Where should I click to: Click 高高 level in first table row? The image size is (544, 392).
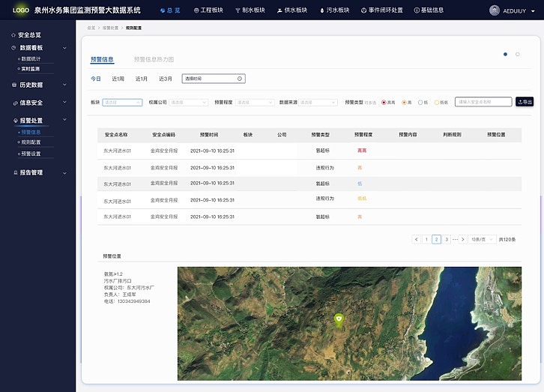point(362,151)
